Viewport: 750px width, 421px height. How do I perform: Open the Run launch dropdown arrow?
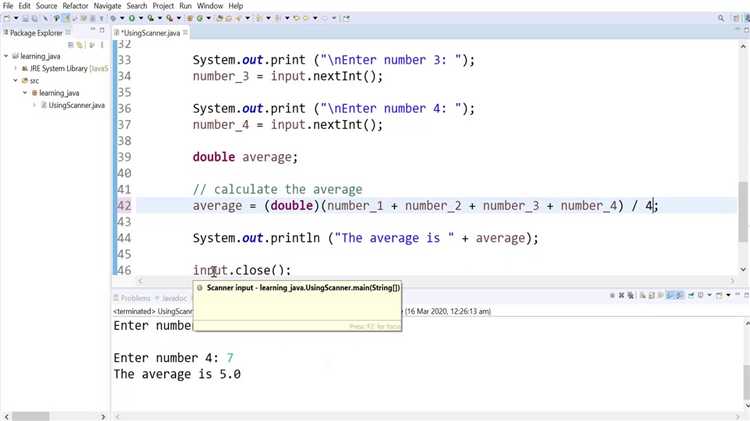141,18
